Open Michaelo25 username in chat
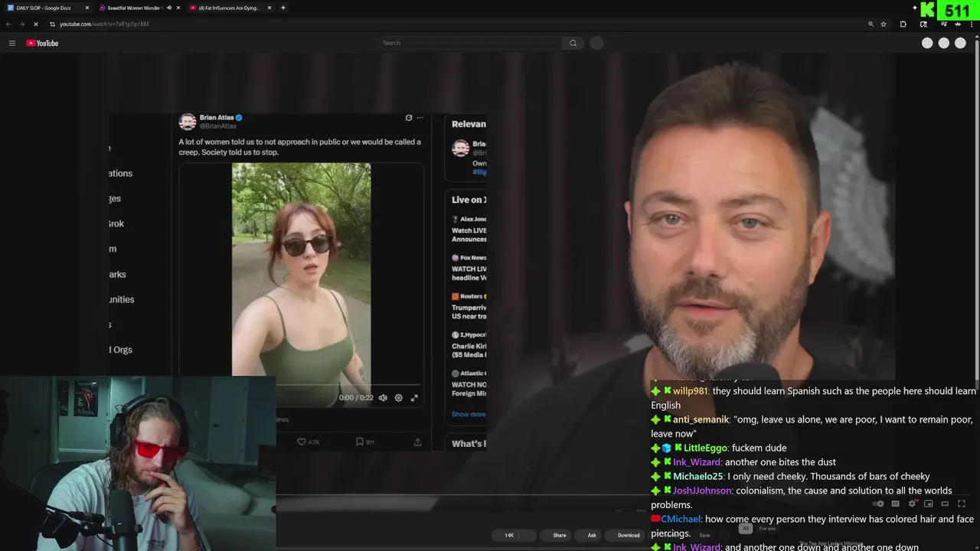The height and width of the screenshot is (551, 980). coord(698,476)
